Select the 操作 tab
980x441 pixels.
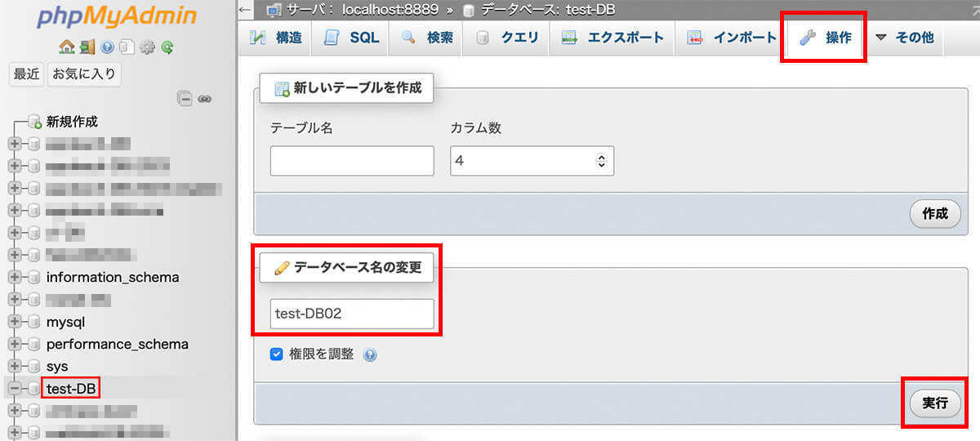pos(825,38)
